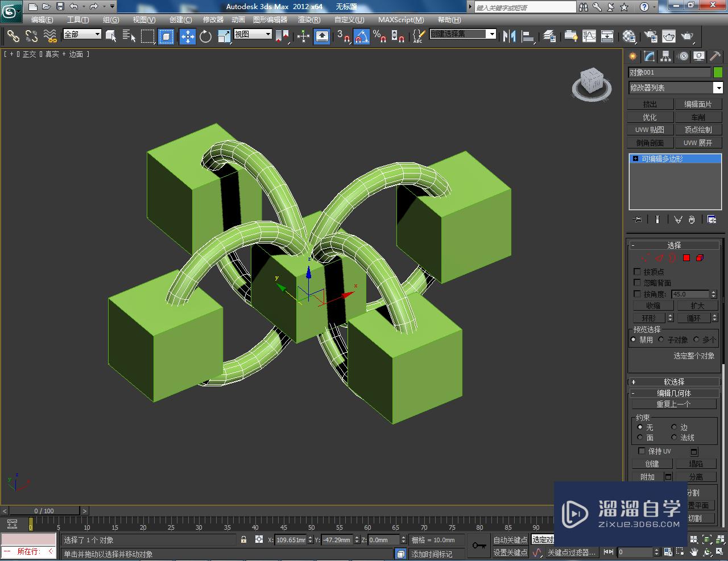
Task: Click the Pin Stack icon
Action: [638, 219]
